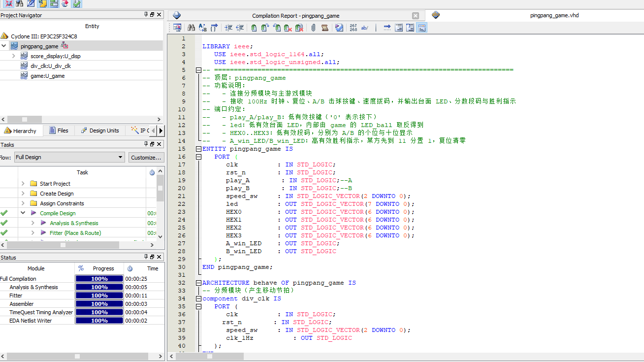Toggle pin on Status panel
Image resolution: width=644 pixels, height=362 pixels.
tap(146, 257)
